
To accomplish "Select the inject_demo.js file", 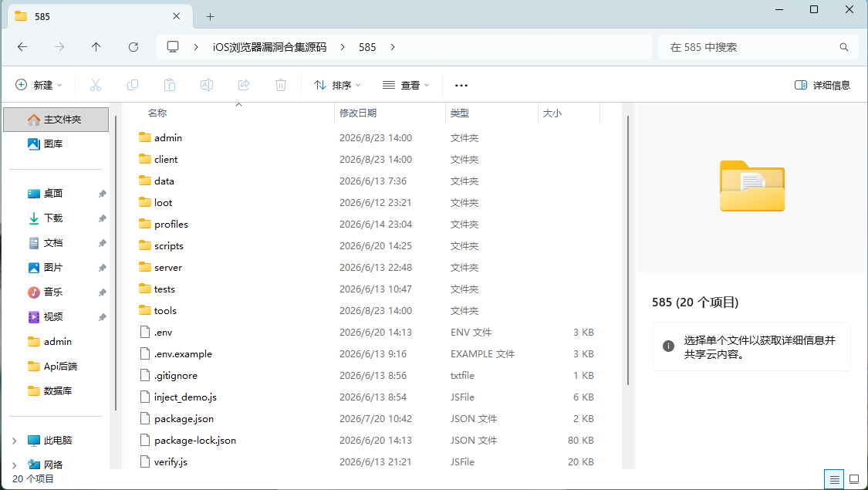I will point(368,397).
